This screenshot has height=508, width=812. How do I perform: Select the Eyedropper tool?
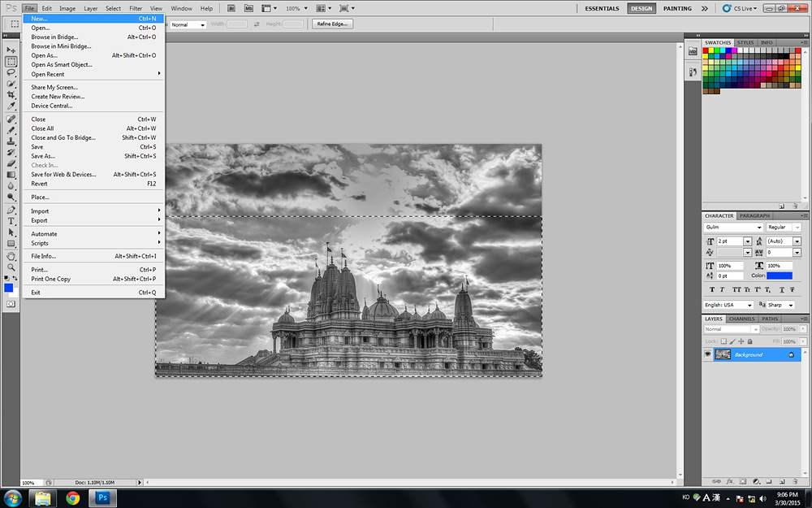click(x=11, y=106)
